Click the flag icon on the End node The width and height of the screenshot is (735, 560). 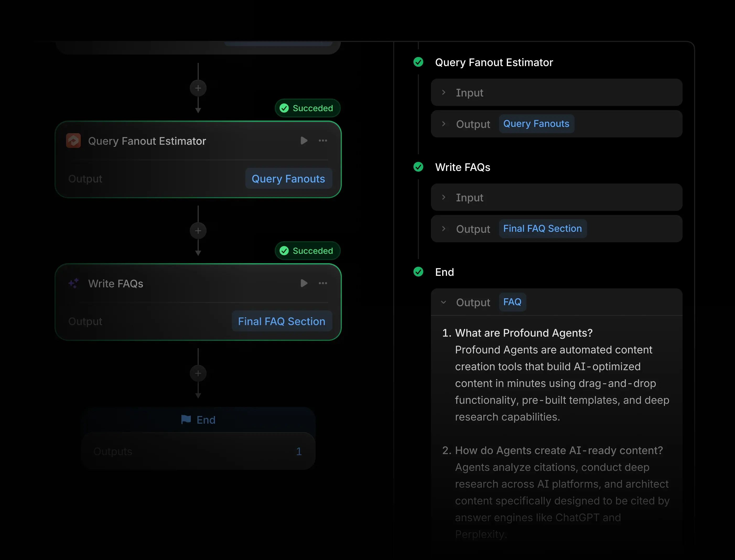187,420
